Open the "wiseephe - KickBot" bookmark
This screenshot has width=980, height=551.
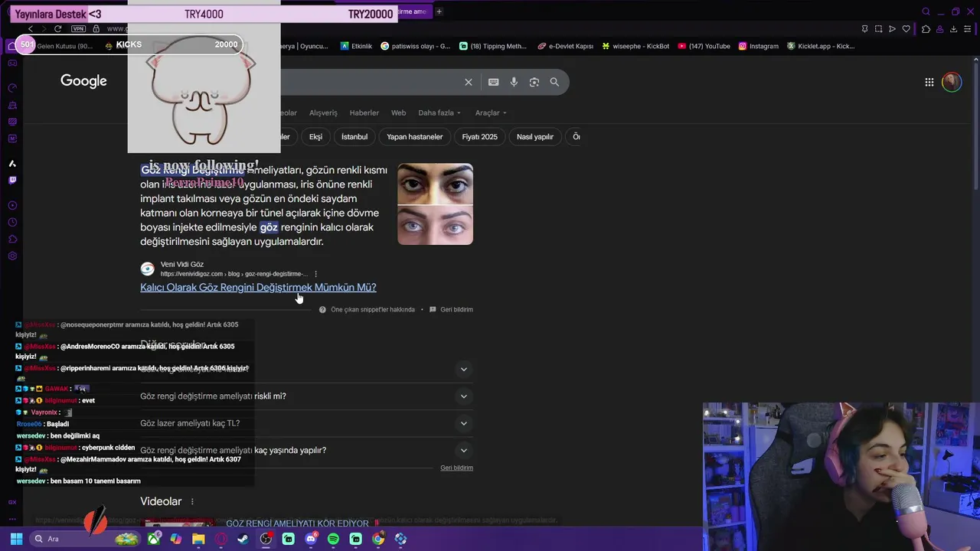635,46
